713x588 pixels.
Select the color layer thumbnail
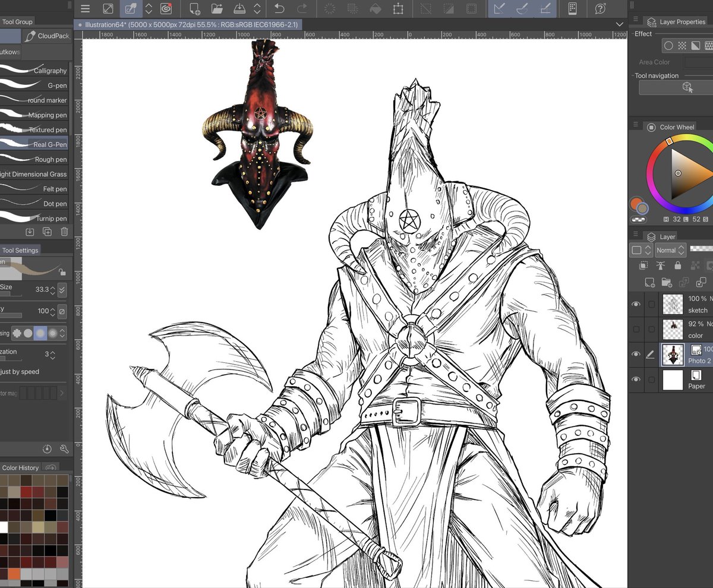(673, 329)
